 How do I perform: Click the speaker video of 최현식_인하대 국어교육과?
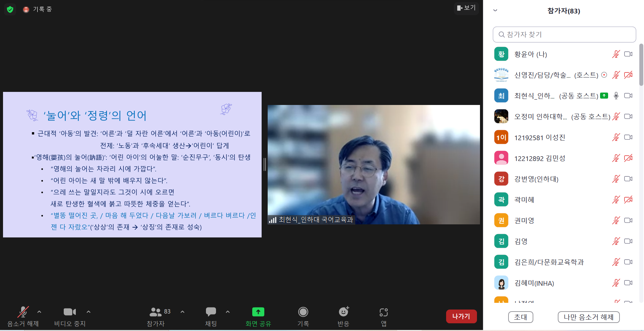(374, 165)
